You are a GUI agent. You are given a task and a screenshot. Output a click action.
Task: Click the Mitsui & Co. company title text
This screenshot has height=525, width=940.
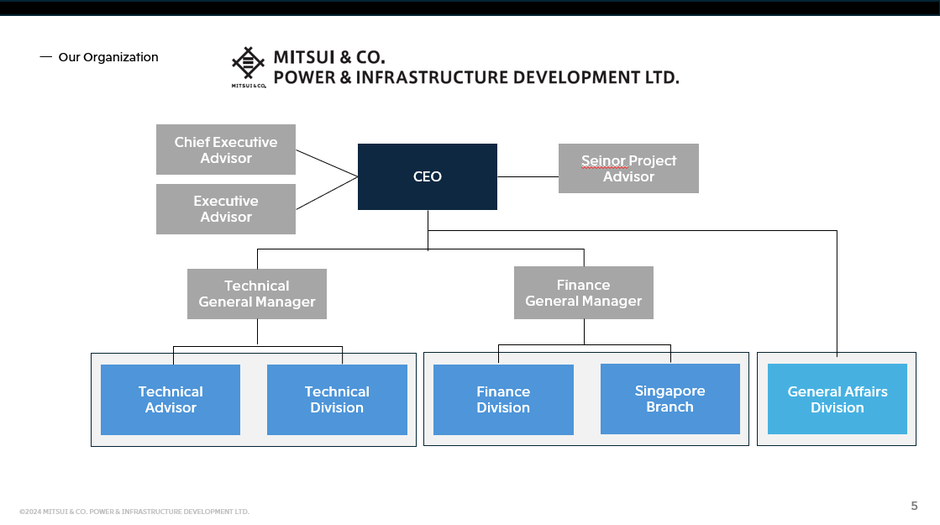[476, 67]
